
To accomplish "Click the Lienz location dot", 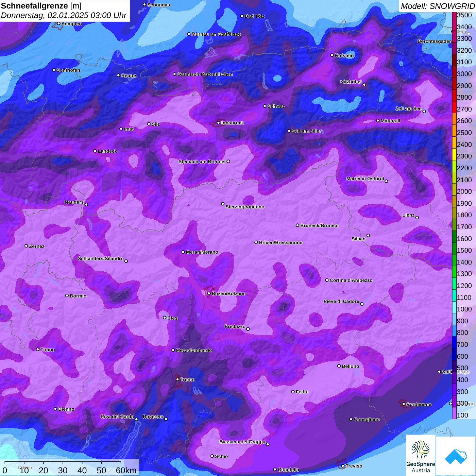I will click(417, 218).
